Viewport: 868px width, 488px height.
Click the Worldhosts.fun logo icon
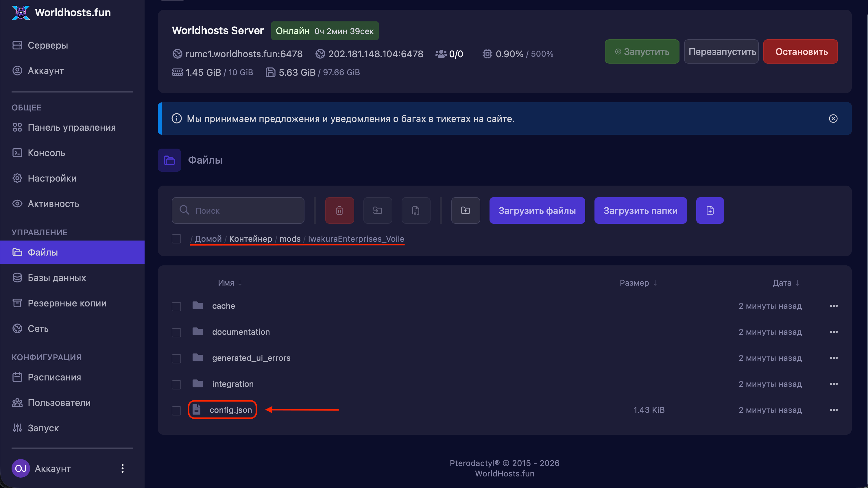pyautogui.click(x=21, y=12)
